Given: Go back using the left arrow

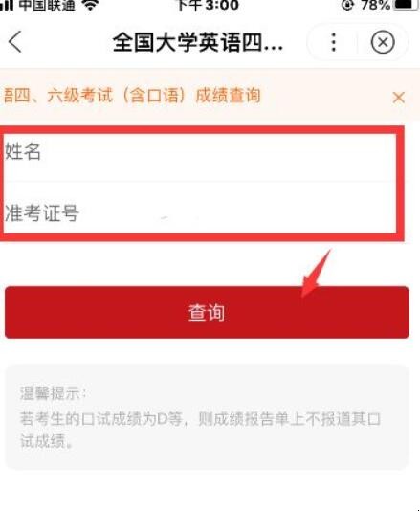Looking at the screenshot, I should coord(15,42).
